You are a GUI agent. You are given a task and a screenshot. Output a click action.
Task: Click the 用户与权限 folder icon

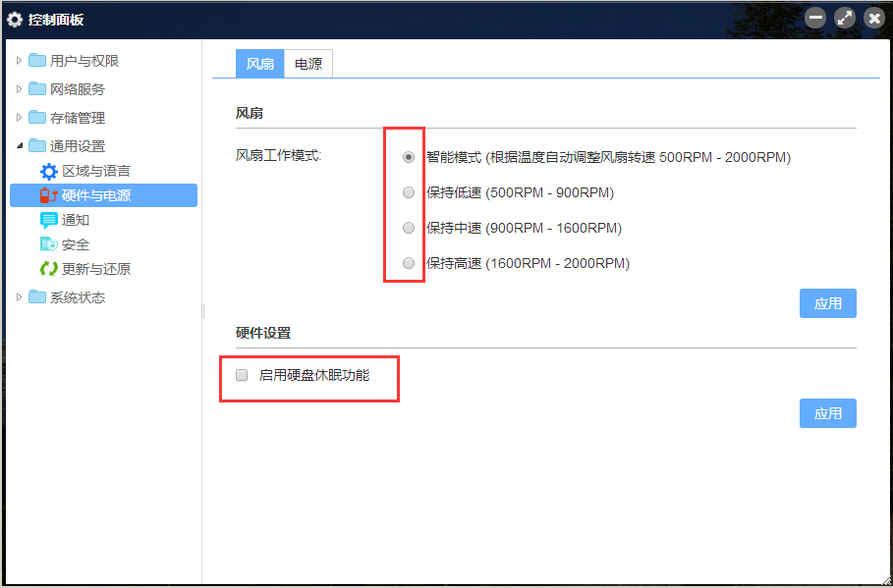coord(37,61)
